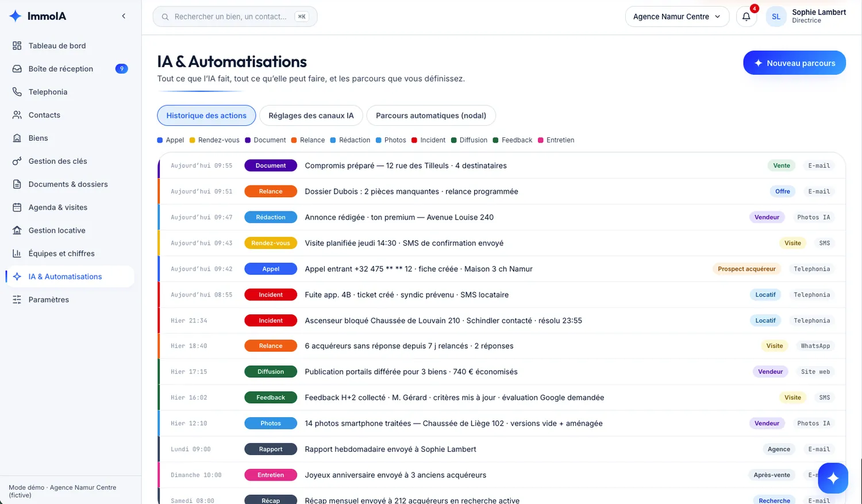Click the Prospect acquéreur badge
The height and width of the screenshot is (504, 862).
(746, 269)
